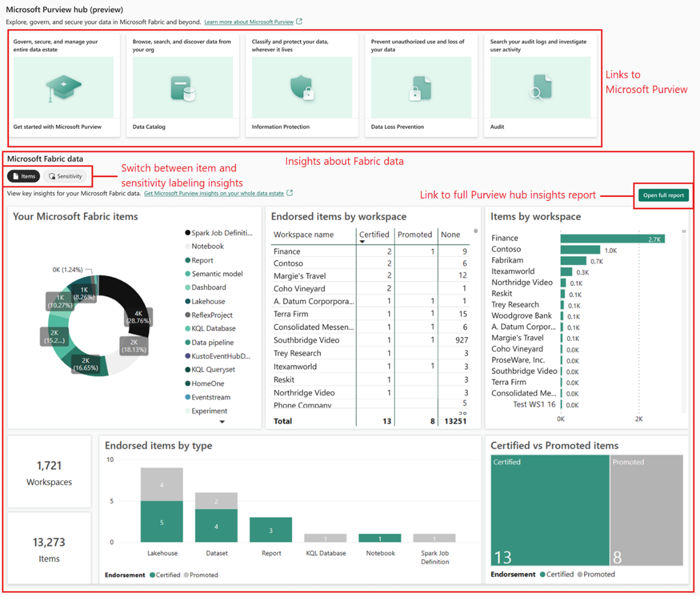Screen dimensions: 700x596
Task: Click external link icon after Learn more link
Action: tap(299, 21)
